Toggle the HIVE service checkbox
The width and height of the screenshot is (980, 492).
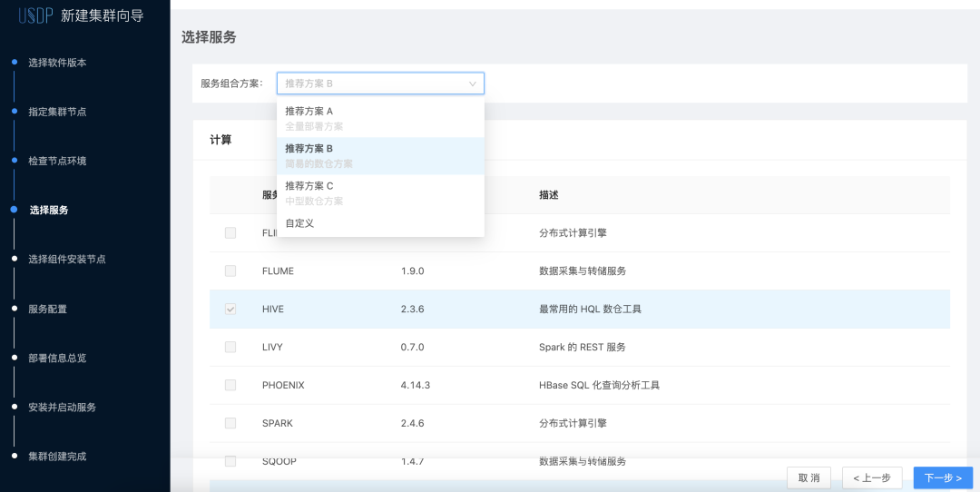[230, 310]
